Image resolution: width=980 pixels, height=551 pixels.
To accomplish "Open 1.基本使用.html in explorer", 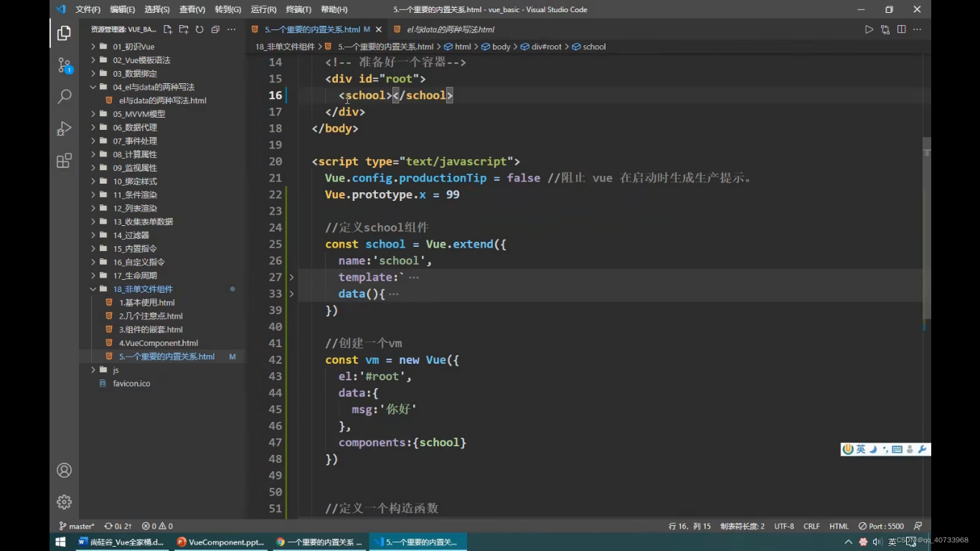I will [x=146, y=303].
